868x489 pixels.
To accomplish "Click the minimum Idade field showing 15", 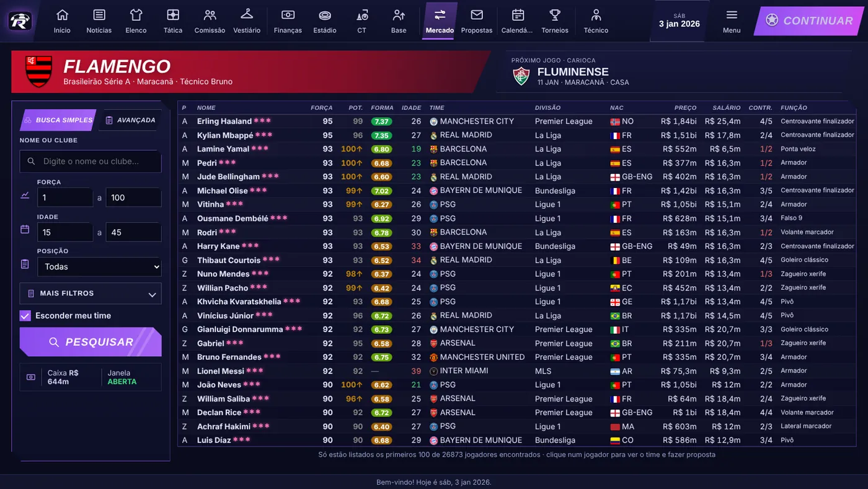I will [65, 233].
